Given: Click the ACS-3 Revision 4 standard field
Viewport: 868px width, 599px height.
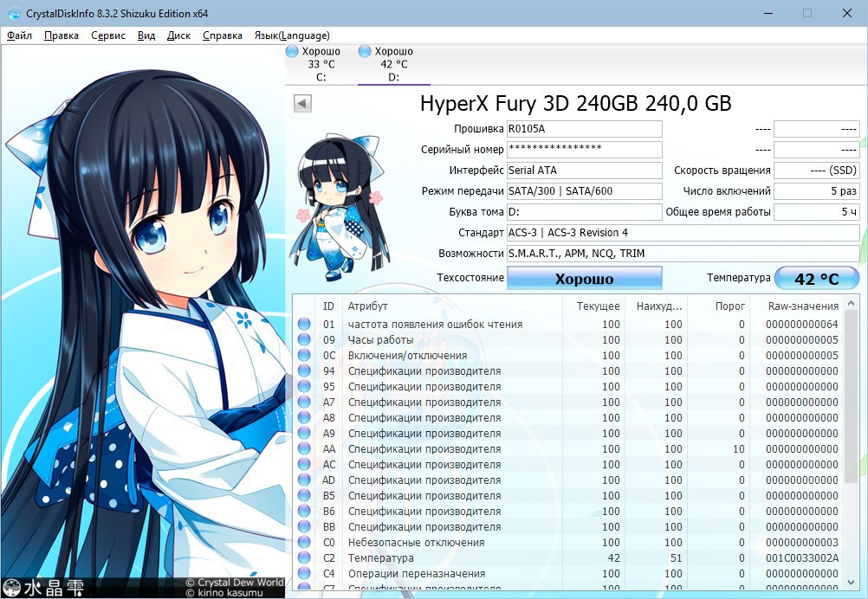Looking at the screenshot, I should pos(683,233).
